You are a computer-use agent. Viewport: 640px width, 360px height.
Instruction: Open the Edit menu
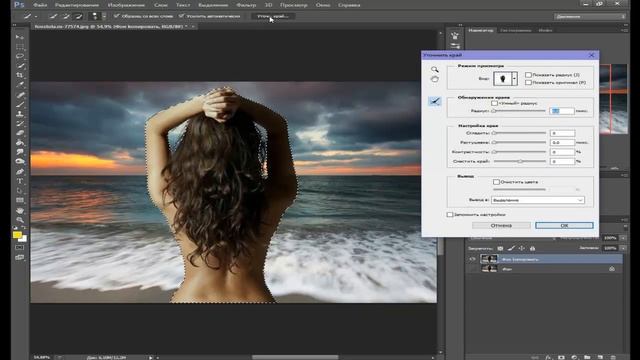(x=77, y=5)
